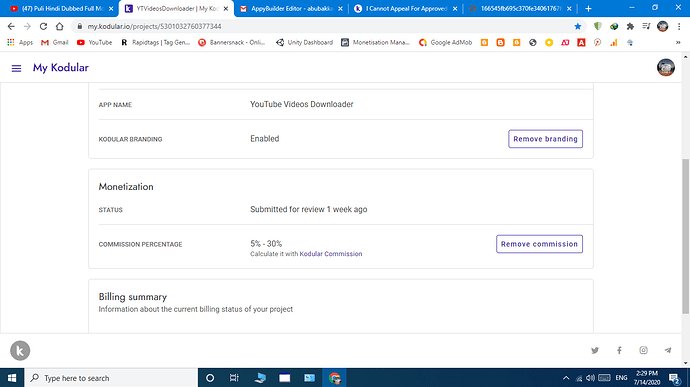Image resolution: width=690 pixels, height=387 pixels.
Task: Open the Bannersnack bookmark
Action: click(232, 43)
